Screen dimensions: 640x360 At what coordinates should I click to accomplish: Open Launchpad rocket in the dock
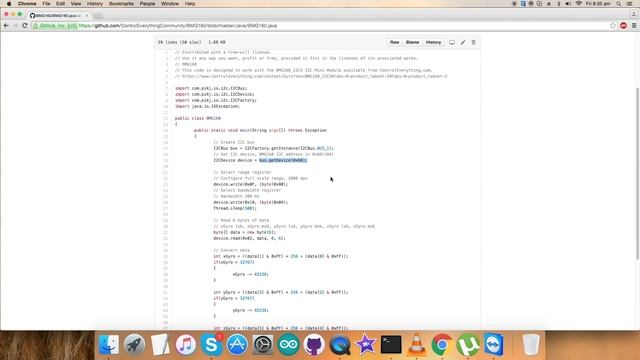(x=134, y=344)
